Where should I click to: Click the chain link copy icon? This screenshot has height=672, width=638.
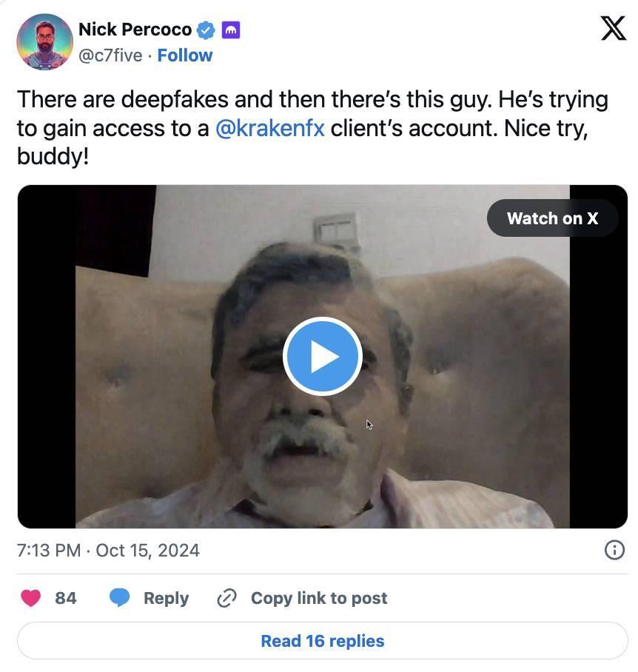click(226, 598)
